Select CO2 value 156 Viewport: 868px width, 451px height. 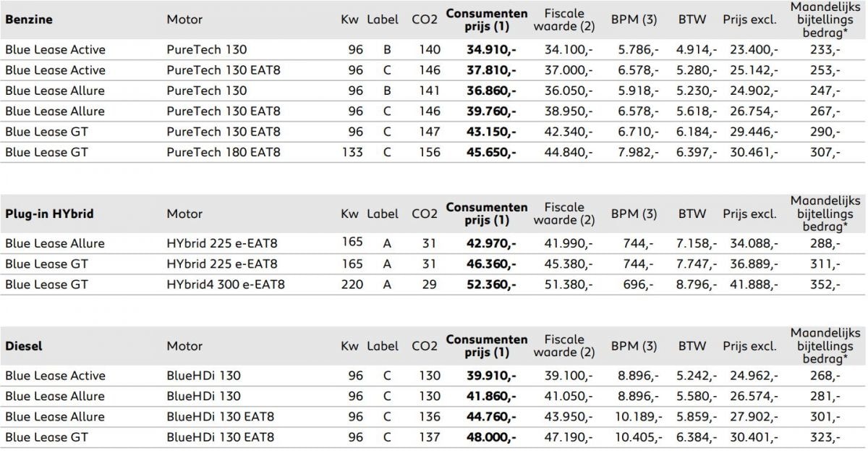[429, 152]
